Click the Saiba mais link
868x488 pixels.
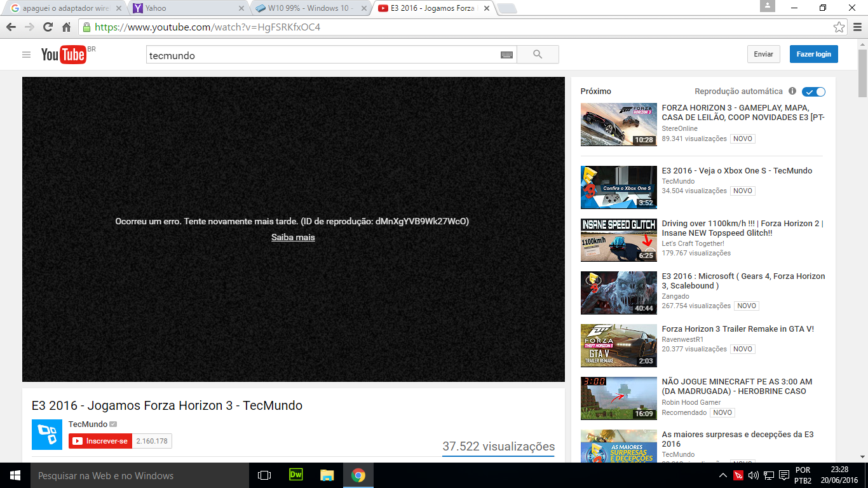click(x=293, y=237)
